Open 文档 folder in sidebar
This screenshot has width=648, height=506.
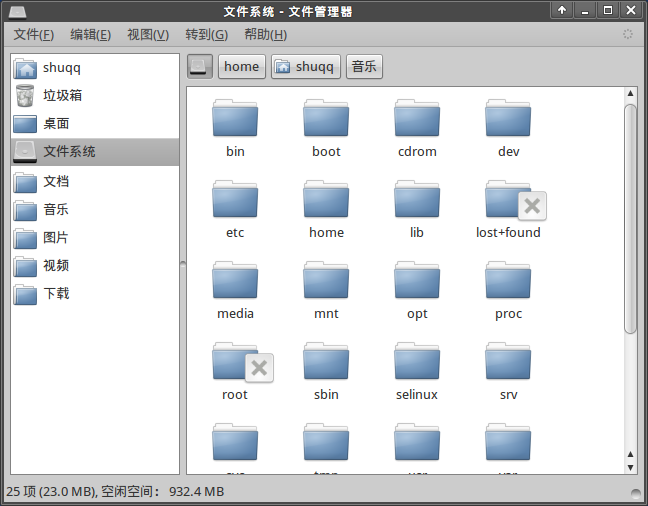95,181
